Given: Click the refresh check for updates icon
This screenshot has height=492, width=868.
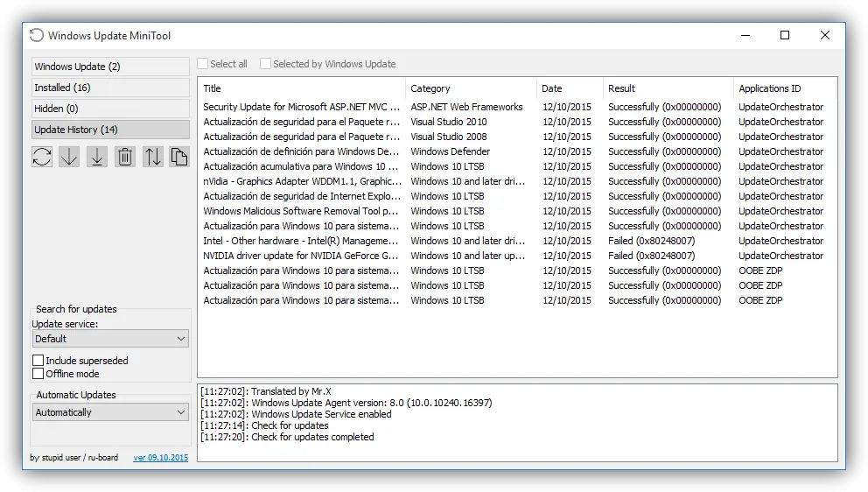Looking at the screenshot, I should tap(42, 157).
